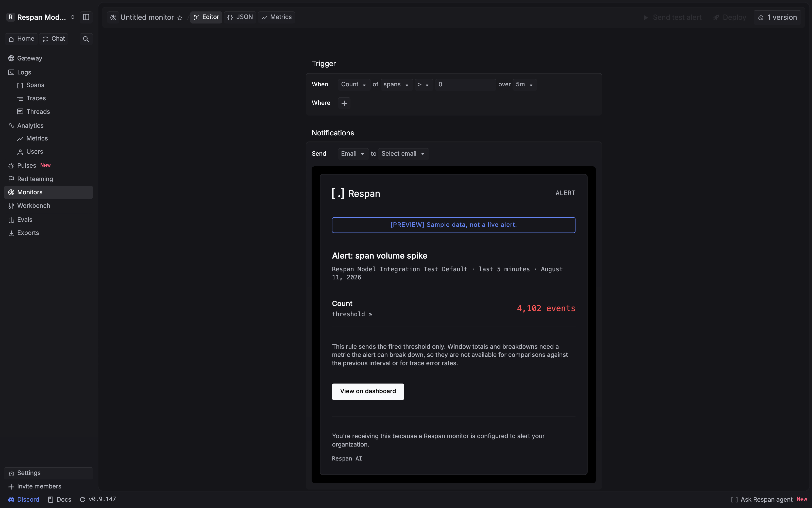Image resolution: width=812 pixels, height=508 pixels.
Task: Open the ≥ comparison operator dropdown
Action: [x=424, y=85]
